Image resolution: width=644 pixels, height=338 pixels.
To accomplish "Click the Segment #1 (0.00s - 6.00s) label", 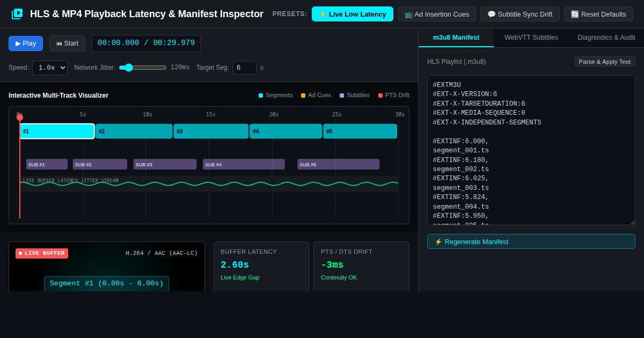I will coord(107,284).
